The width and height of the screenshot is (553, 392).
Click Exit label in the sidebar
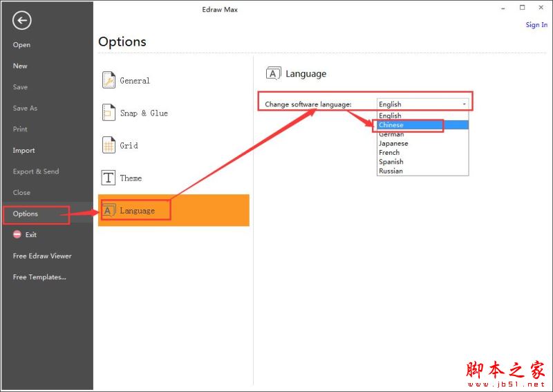[x=30, y=234]
